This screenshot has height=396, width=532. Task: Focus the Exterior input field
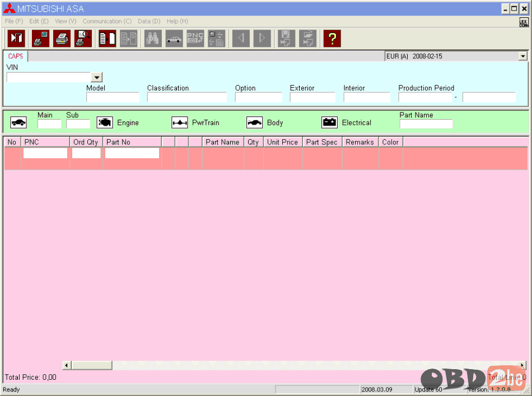pos(312,97)
